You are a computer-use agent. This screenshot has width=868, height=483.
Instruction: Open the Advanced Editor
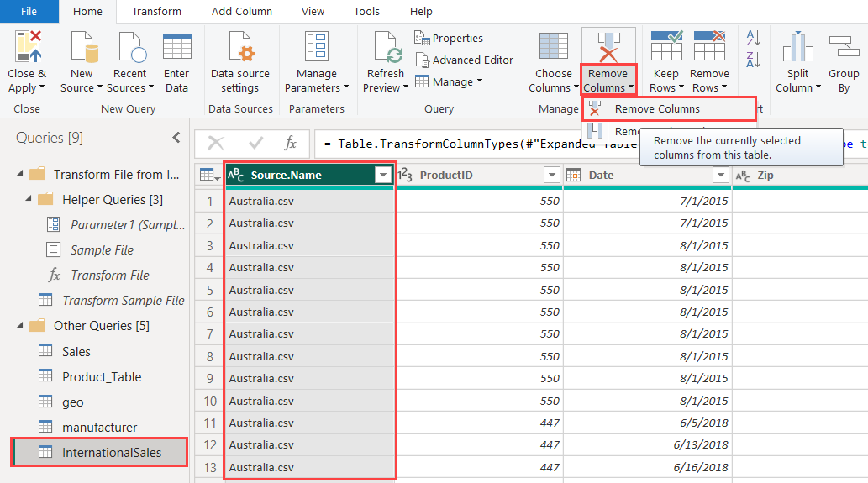465,60
